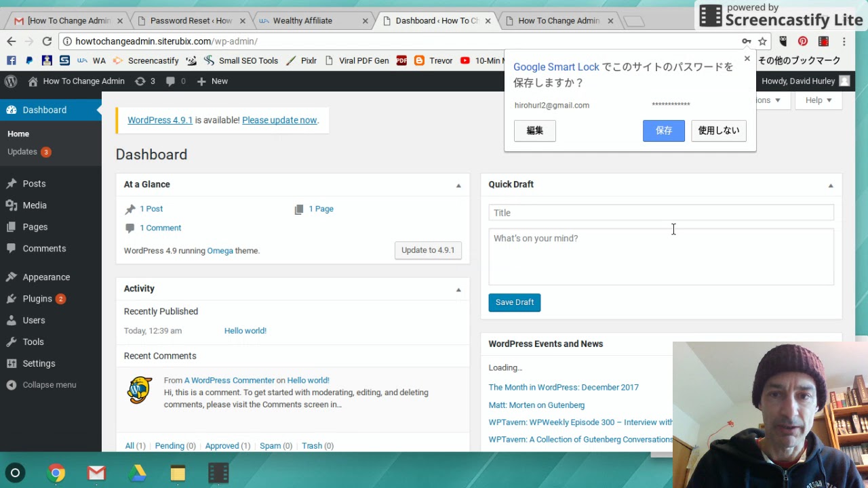
Task: Click the 編集 edit button in popup
Action: click(535, 131)
